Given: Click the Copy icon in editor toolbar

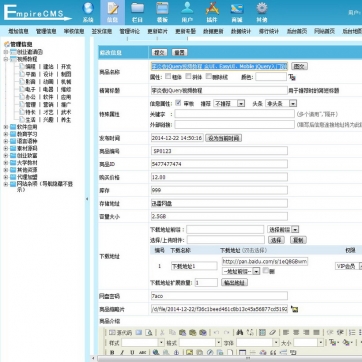Looking at the screenshot, I should click(172, 332).
